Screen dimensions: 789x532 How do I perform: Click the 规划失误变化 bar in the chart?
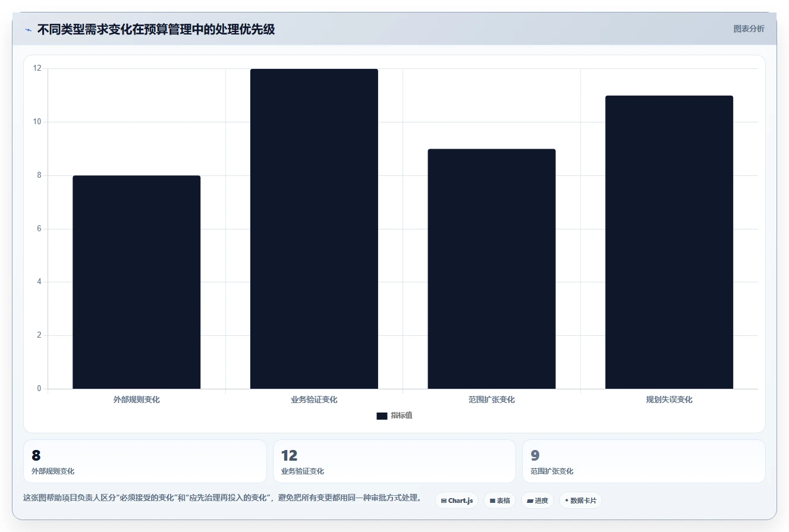[x=669, y=242]
